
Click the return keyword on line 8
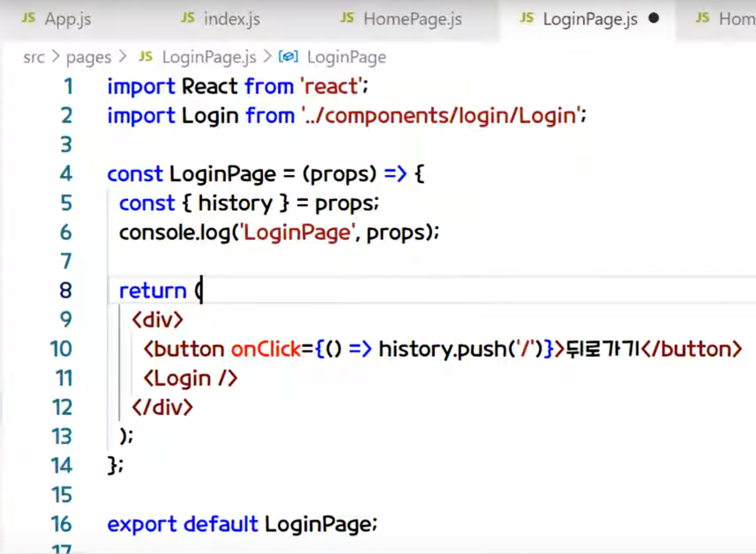pyautogui.click(x=153, y=291)
